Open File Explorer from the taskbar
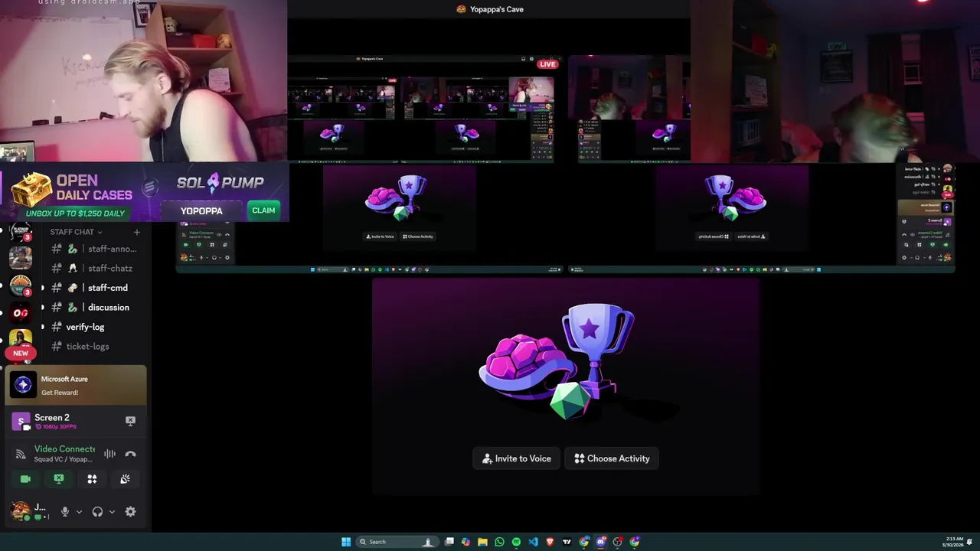Image resolution: width=980 pixels, height=551 pixels. click(482, 542)
